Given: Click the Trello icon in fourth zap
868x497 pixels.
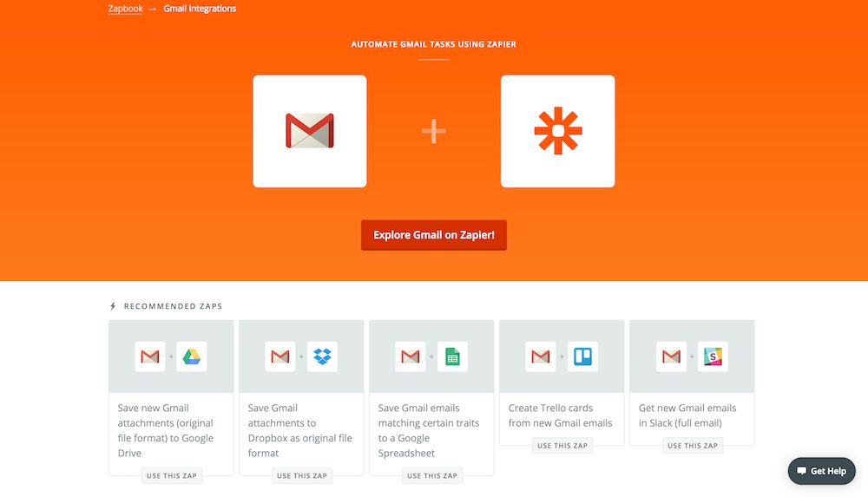Looking at the screenshot, I should [x=582, y=356].
